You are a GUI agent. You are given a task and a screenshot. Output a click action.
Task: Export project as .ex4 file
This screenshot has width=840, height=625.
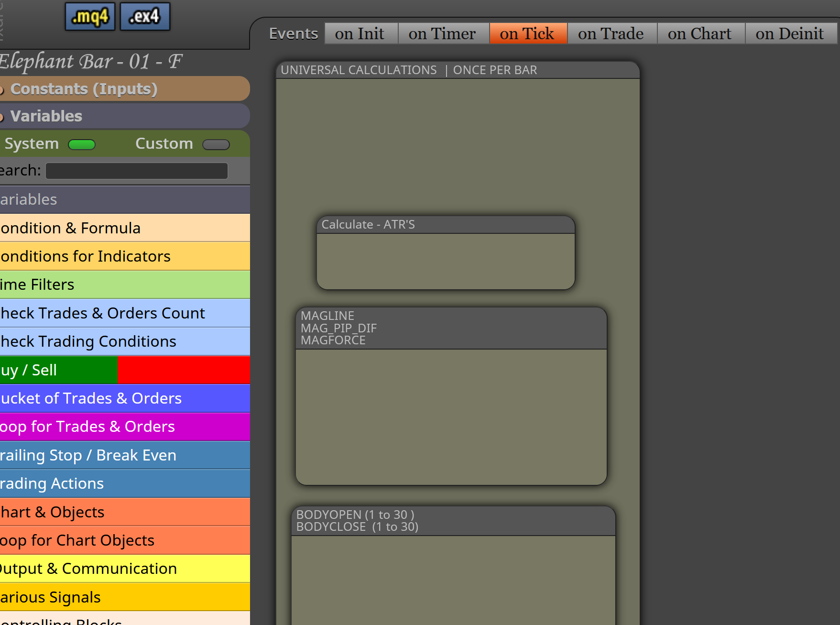145,17
